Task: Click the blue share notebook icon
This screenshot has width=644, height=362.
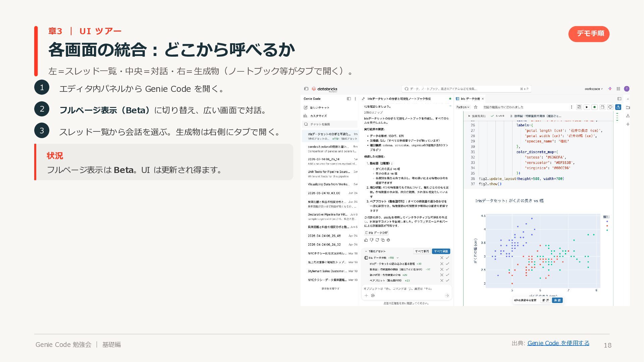Action: pos(618,107)
